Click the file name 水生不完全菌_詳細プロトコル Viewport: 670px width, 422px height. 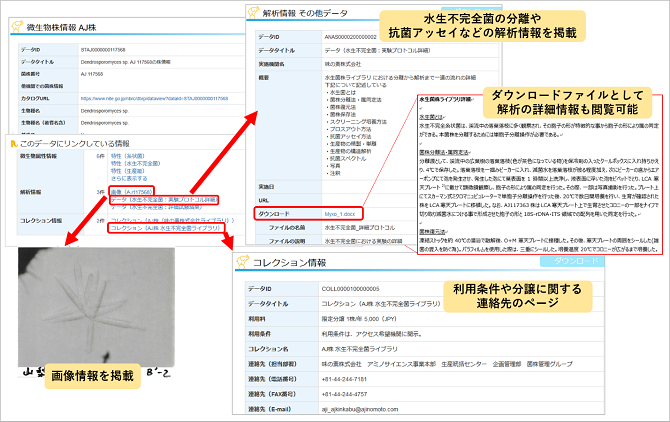pyautogui.click(x=360, y=228)
